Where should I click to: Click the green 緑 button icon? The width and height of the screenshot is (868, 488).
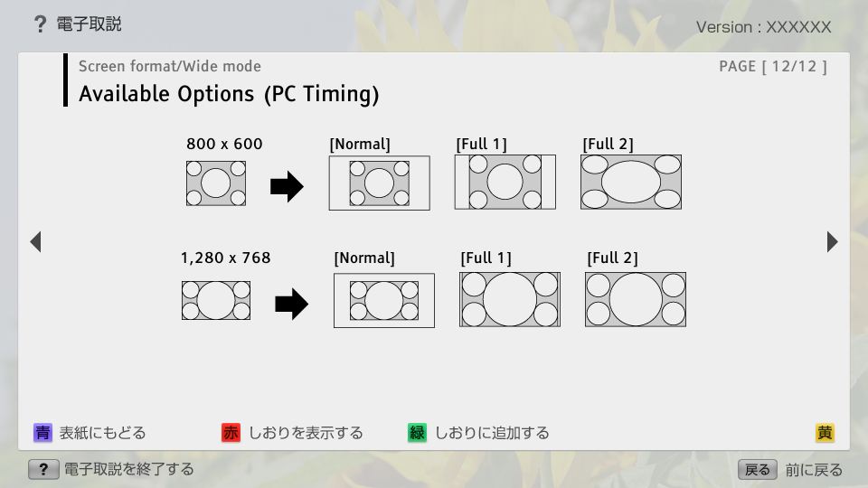tap(417, 433)
